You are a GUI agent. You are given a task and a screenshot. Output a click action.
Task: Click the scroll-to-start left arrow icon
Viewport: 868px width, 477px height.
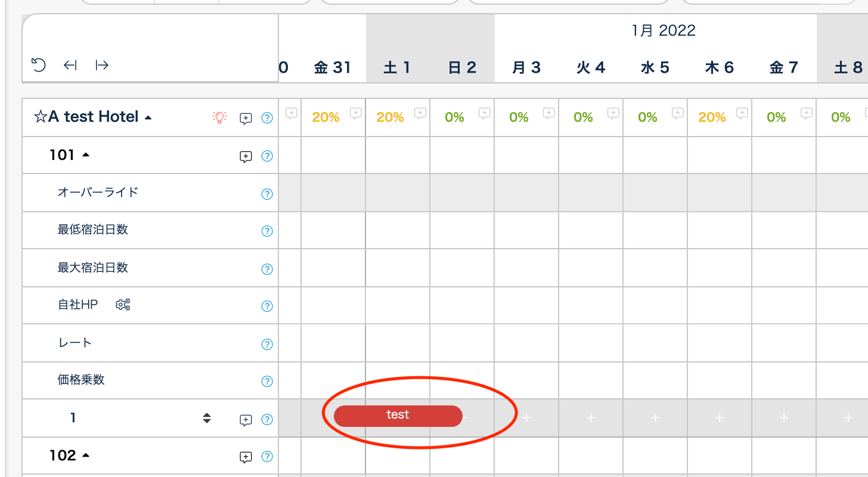(70, 64)
